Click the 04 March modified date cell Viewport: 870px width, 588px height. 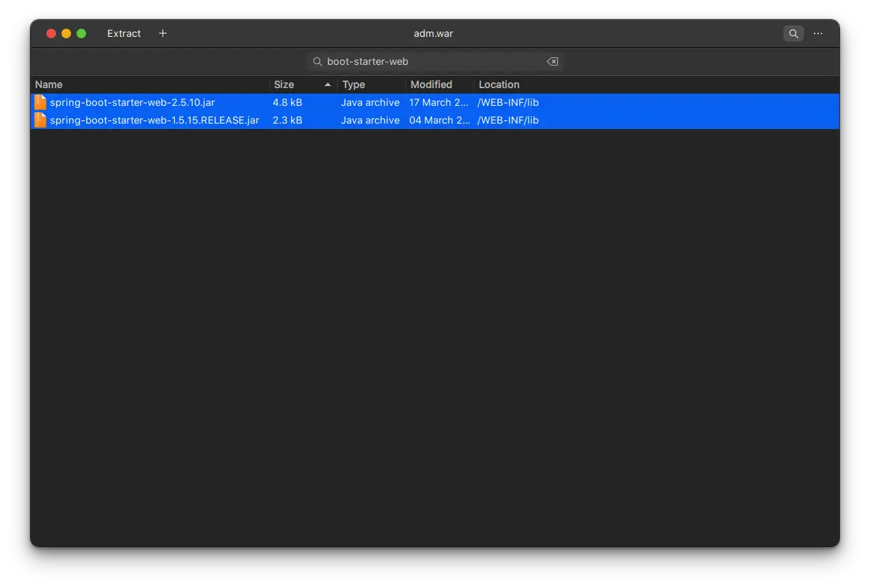click(439, 120)
